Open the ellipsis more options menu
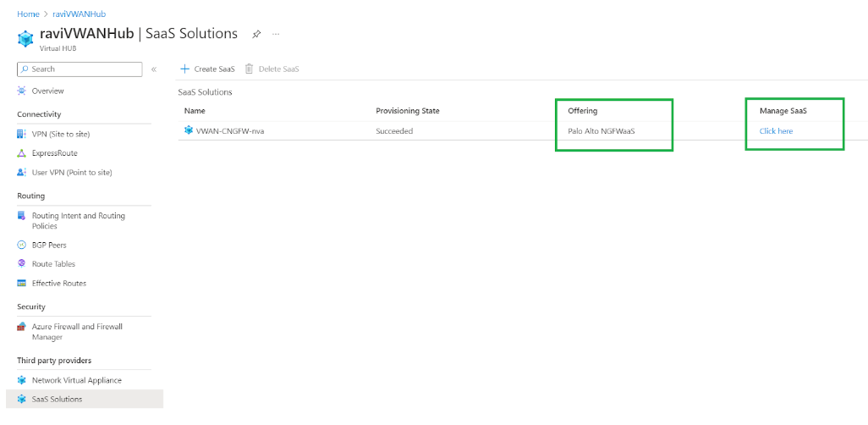The image size is (868, 425). 276,35
